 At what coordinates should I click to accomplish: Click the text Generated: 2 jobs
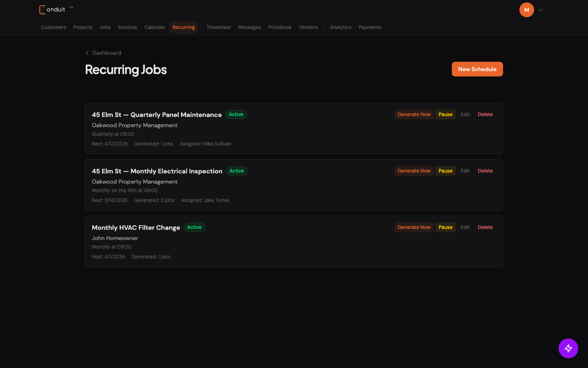tap(154, 200)
